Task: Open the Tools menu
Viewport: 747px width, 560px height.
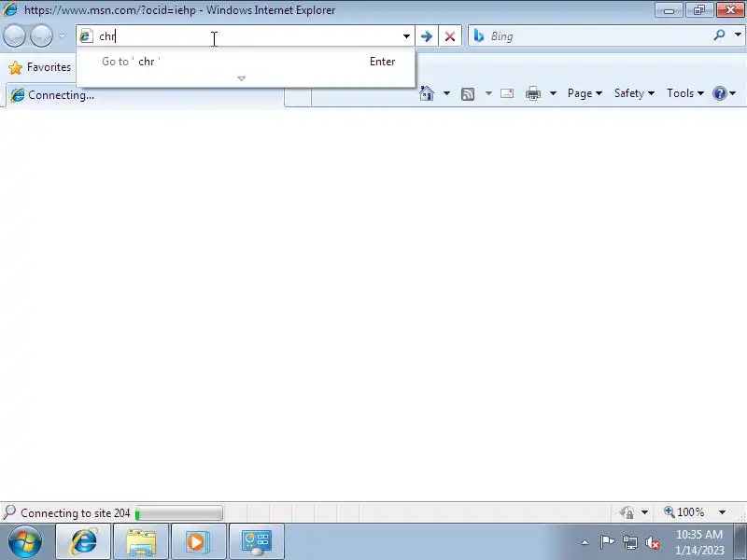Action: [685, 93]
